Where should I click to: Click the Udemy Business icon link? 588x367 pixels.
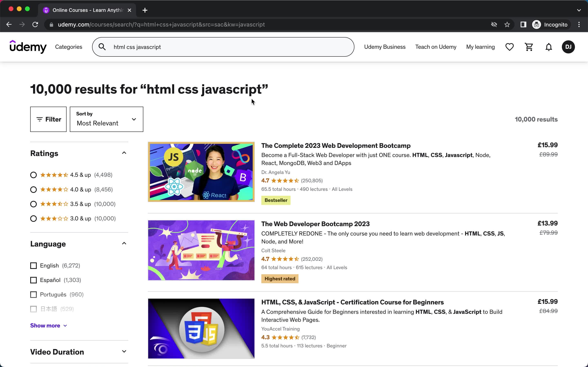point(384,46)
